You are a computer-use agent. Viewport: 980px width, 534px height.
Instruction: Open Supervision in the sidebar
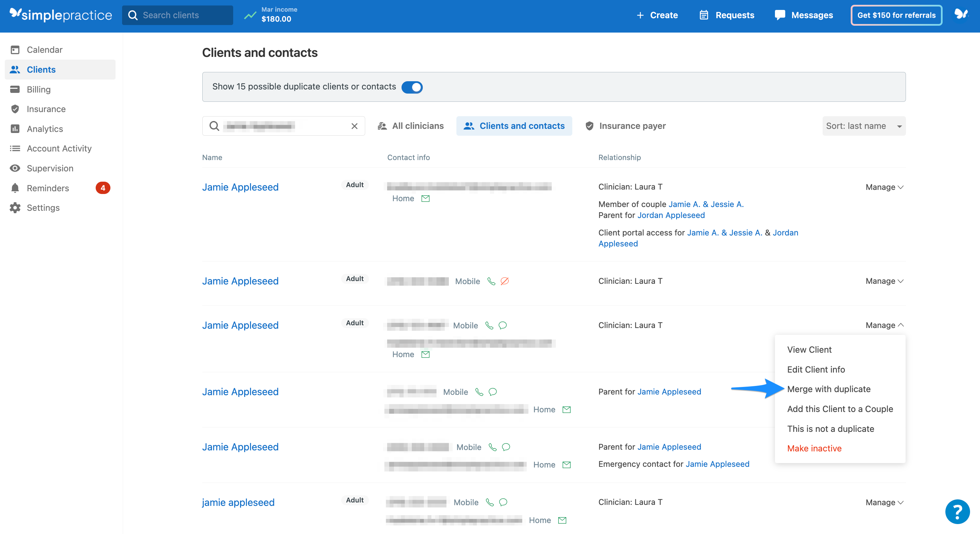(60, 168)
